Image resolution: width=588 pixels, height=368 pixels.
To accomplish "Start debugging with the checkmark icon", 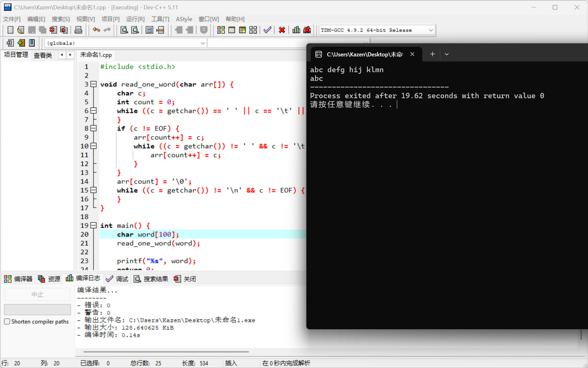I will [x=267, y=30].
